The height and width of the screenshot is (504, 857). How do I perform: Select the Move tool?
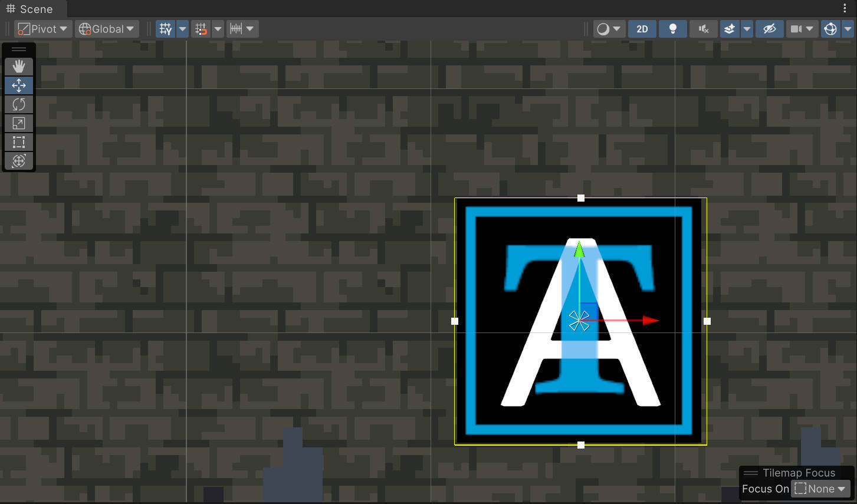(19, 85)
